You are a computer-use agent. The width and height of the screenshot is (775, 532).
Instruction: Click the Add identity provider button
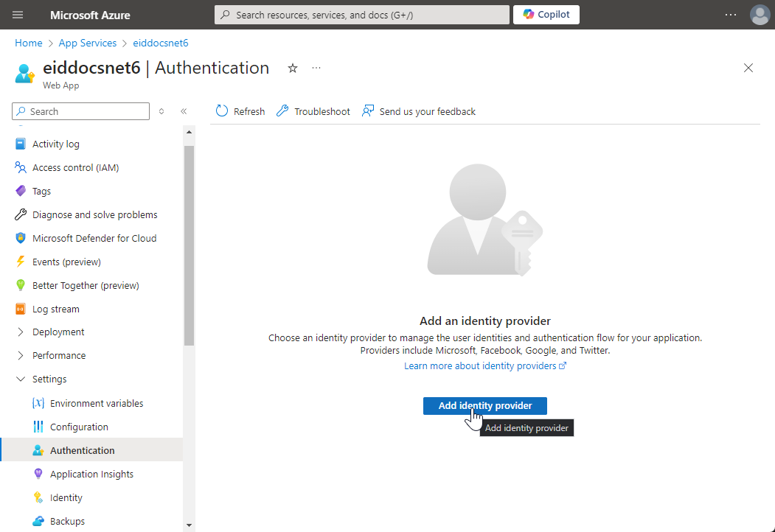click(x=484, y=406)
